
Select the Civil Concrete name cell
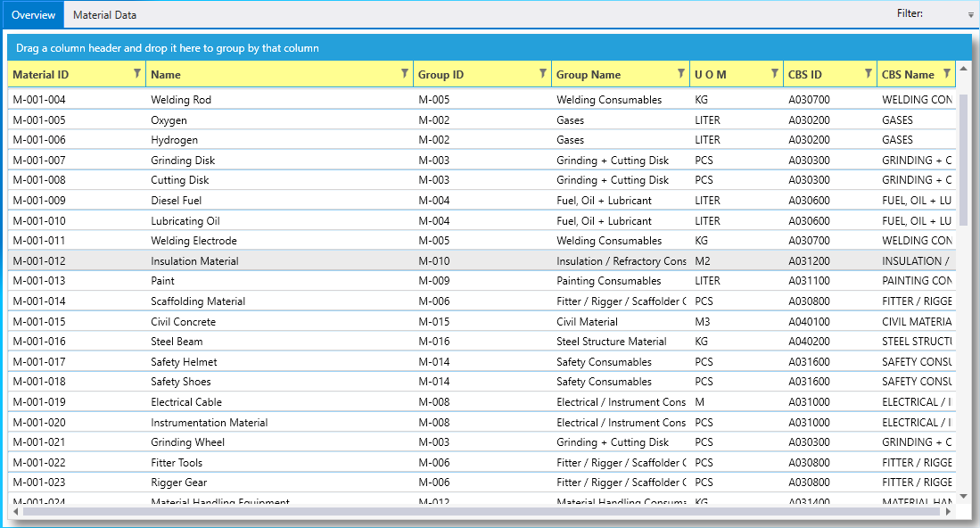click(x=279, y=322)
